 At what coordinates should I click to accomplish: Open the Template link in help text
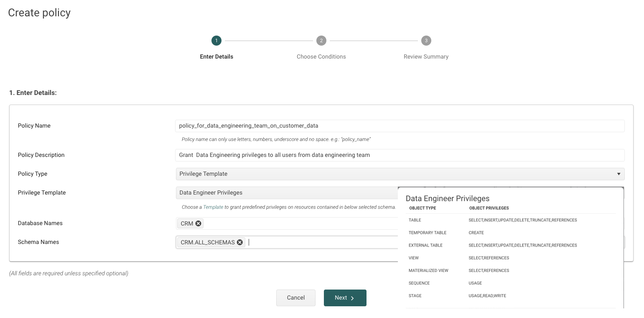(x=213, y=207)
